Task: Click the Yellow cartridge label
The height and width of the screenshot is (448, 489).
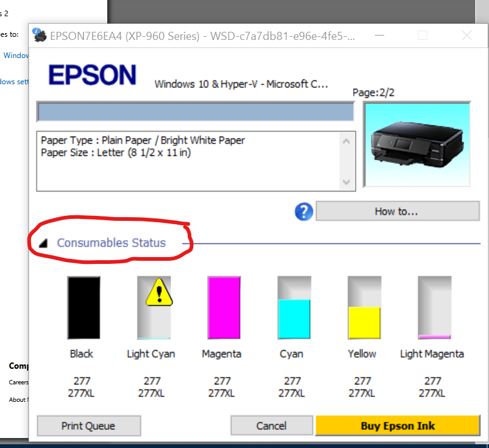Action: (362, 354)
